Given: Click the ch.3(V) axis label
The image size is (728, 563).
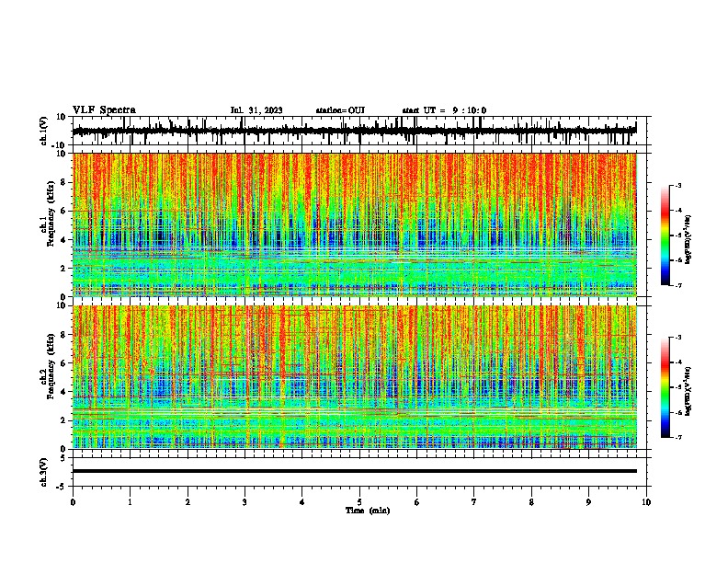Looking at the screenshot, I should point(44,472).
